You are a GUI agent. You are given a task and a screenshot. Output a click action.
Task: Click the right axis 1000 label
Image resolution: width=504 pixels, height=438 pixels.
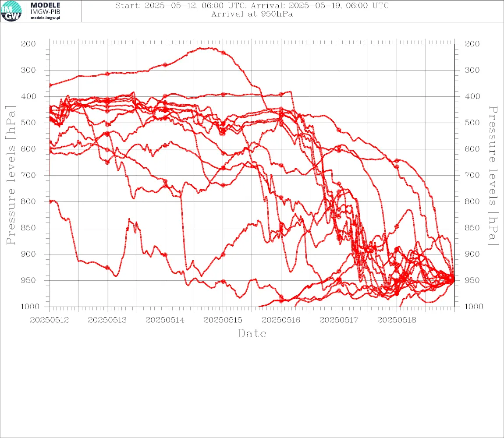tap(474, 307)
